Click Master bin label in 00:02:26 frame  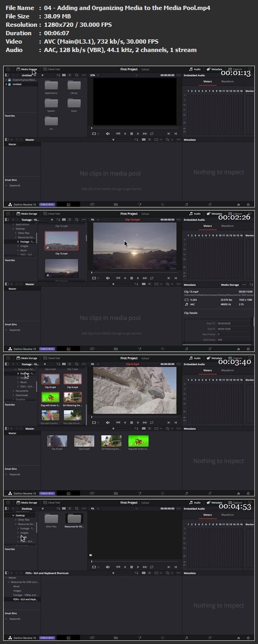click(x=13, y=288)
